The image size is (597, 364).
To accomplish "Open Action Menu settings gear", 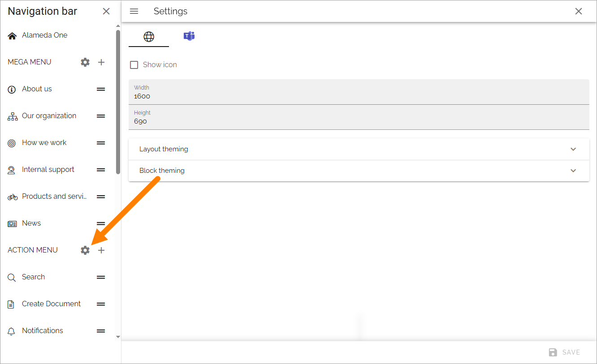I will (85, 250).
